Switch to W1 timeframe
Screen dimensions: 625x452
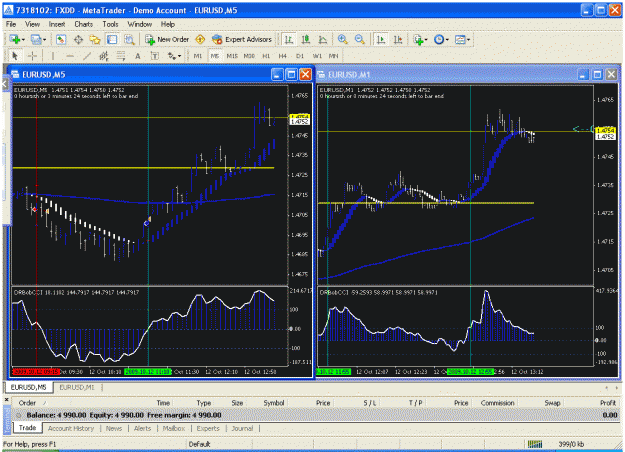(x=317, y=56)
